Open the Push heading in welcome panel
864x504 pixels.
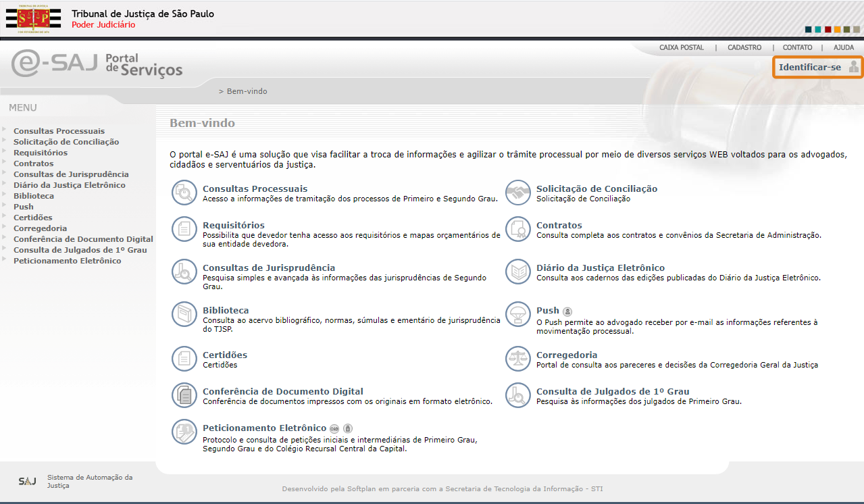(x=548, y=311)
